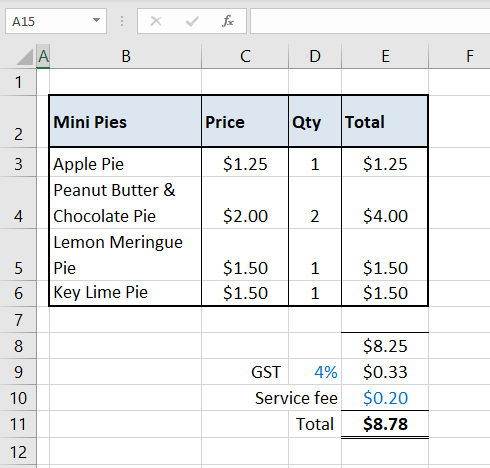Select row 1 header
The image size is (490, 468).
coord(18,82)
